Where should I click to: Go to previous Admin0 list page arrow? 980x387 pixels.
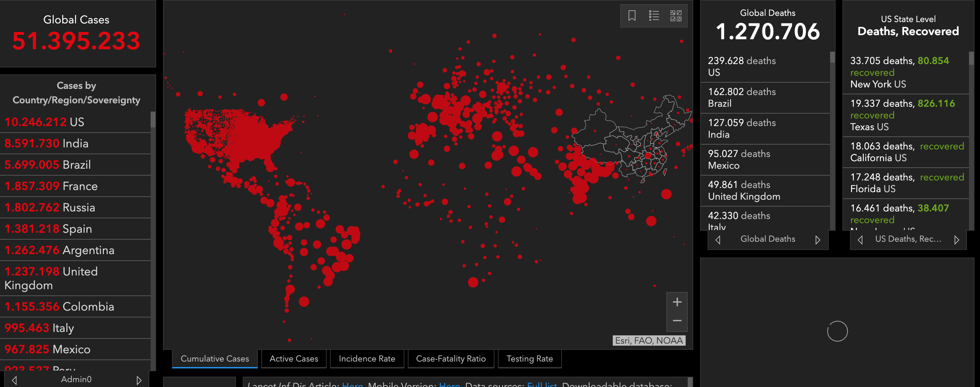tap(14, 380)
